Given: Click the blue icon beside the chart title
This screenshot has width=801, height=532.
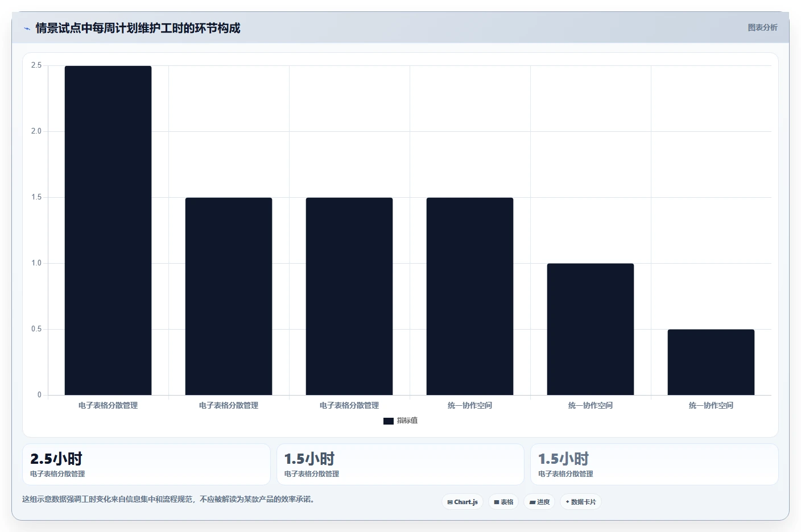Looking at the screenshot, I should coord(27,28).
